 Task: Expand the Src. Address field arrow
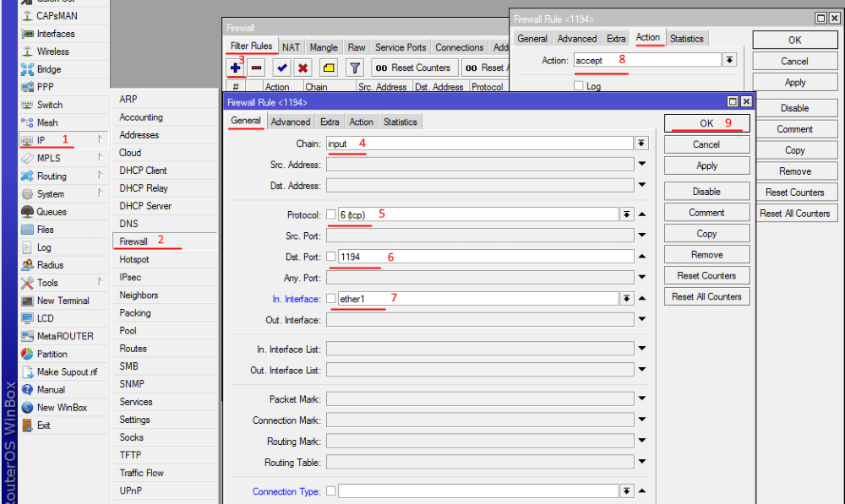(x=642, y=165)
